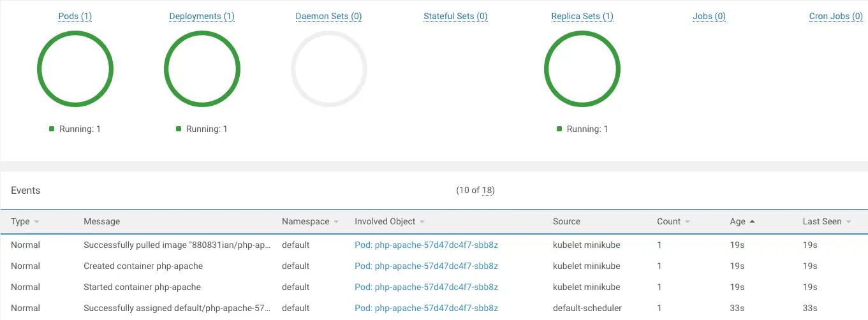Click the green Pods status ring chart
This screenshot has width=868, height=320.
(x=75, y=40)
